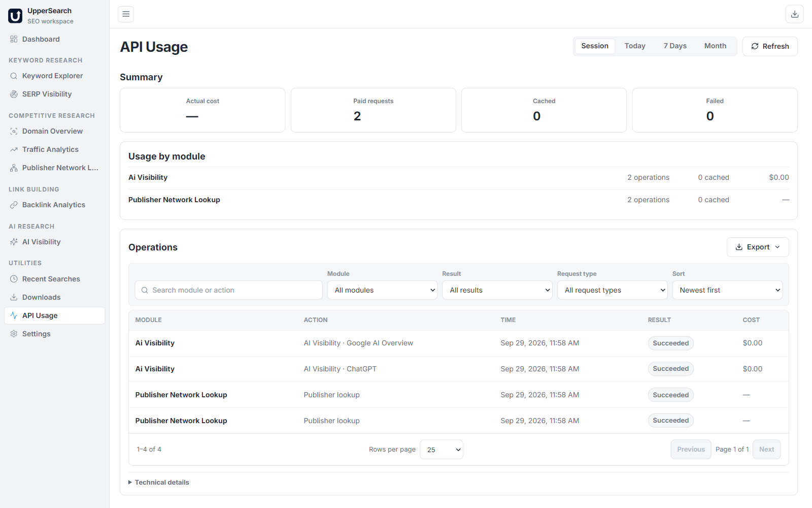Focus the Search module or action field
The height and width of the screenshot is (508, 812).
click(229, 290)
